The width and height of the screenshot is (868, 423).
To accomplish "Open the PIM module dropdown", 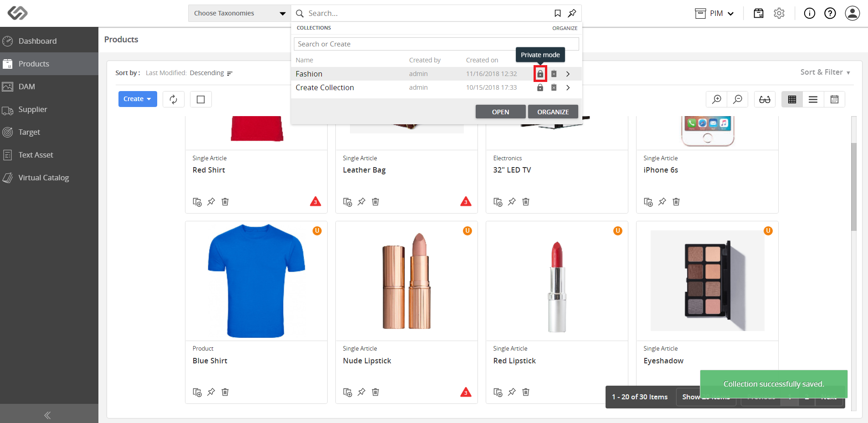I will tap(714, 13).
